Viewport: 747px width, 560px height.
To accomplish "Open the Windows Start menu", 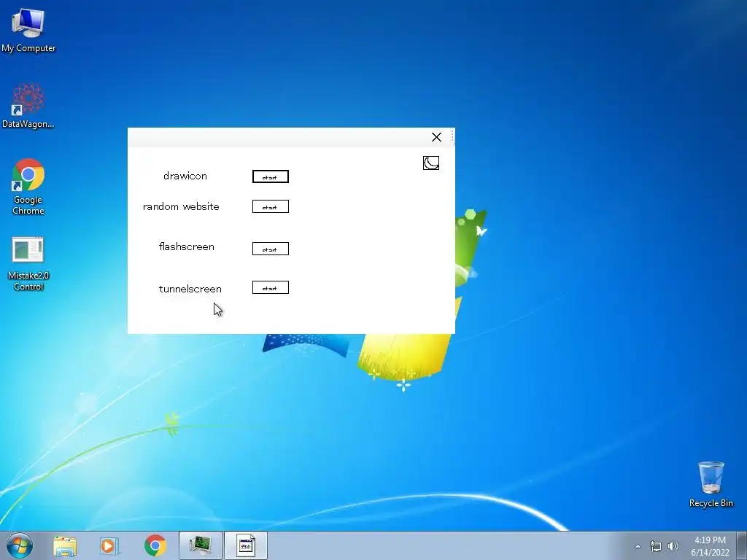I will click(20, 545).
